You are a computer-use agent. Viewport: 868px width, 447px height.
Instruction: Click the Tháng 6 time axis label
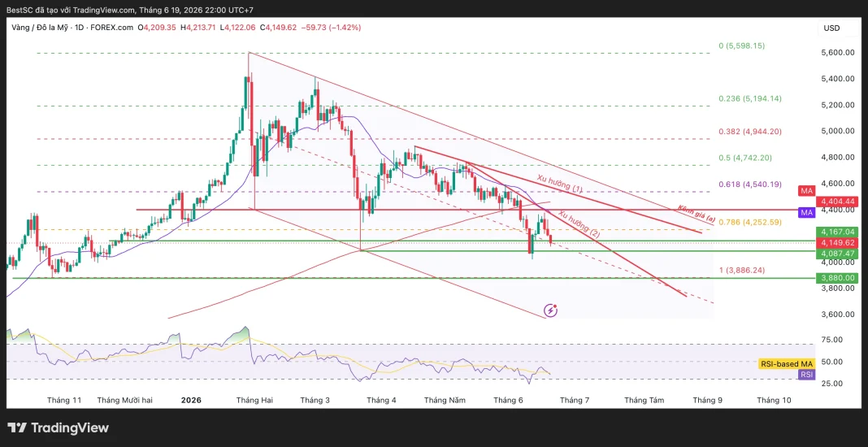coord(508,400)
